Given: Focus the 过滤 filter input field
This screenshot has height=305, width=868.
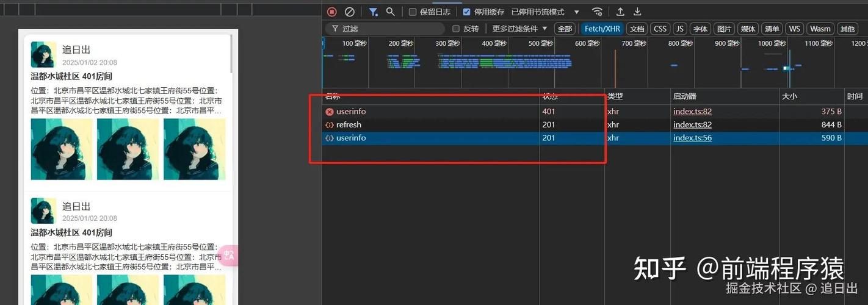Looking at the screenshot, I should tap(385, 29).
